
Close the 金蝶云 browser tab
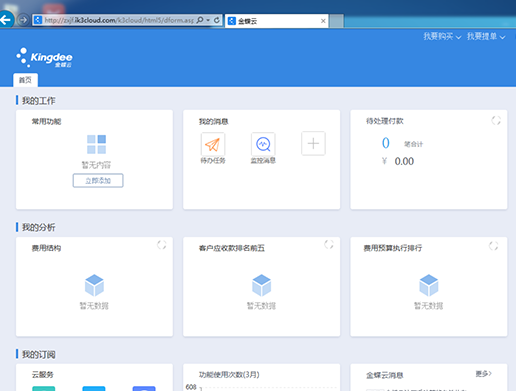point(323,21)
